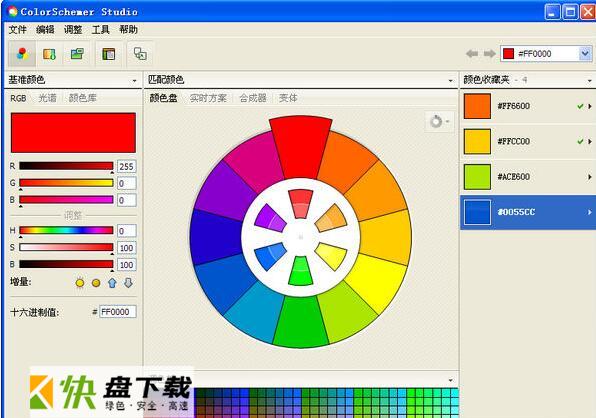Click the blue up arrow saturate icon
This screenshot has width=596, height=418.
(x=112, y=283)
